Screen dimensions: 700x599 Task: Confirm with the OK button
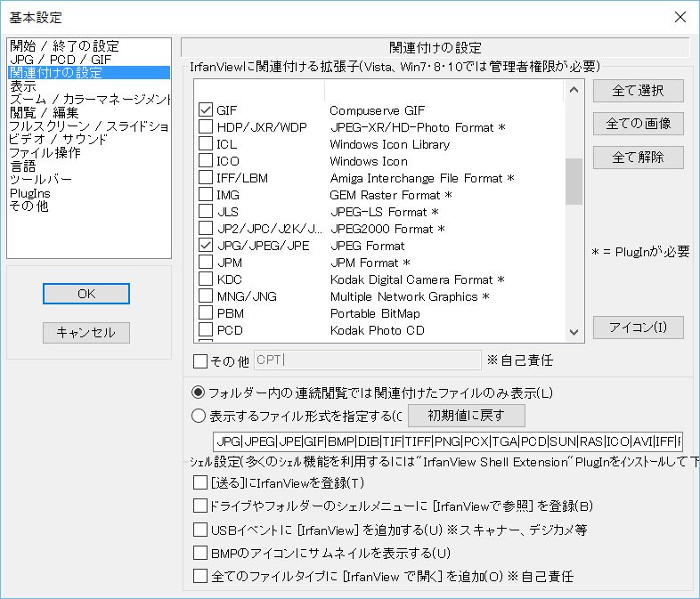[86, 294]
